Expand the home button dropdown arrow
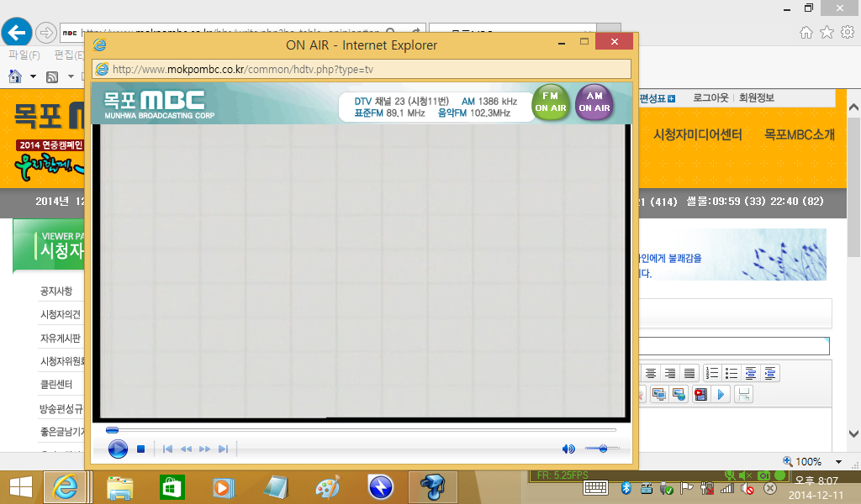 coord(33,76)
